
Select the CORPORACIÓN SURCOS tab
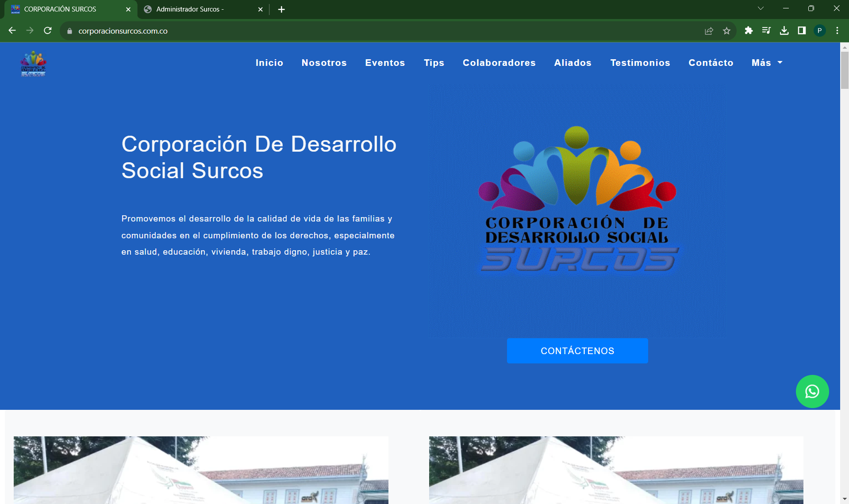70,9
